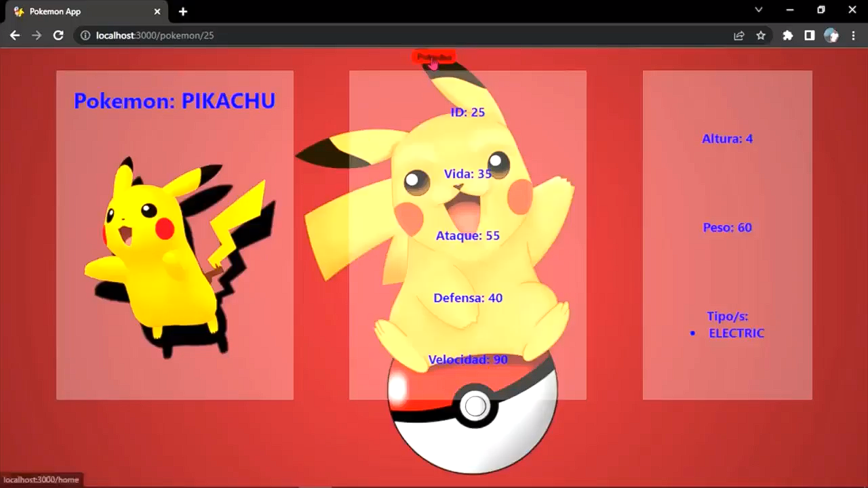Click the red home button above the cards
The height and width of the screenshot is (488, 868).
point(432,58)
